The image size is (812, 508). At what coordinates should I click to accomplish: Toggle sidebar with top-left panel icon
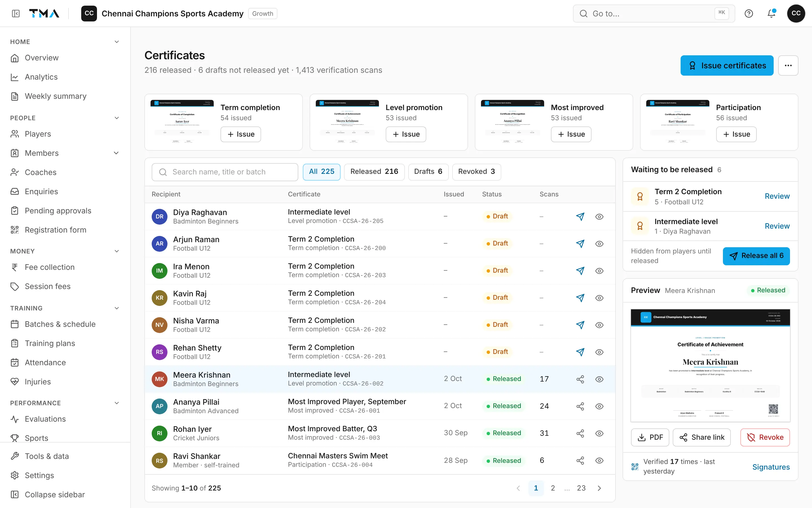coord(16,14)
